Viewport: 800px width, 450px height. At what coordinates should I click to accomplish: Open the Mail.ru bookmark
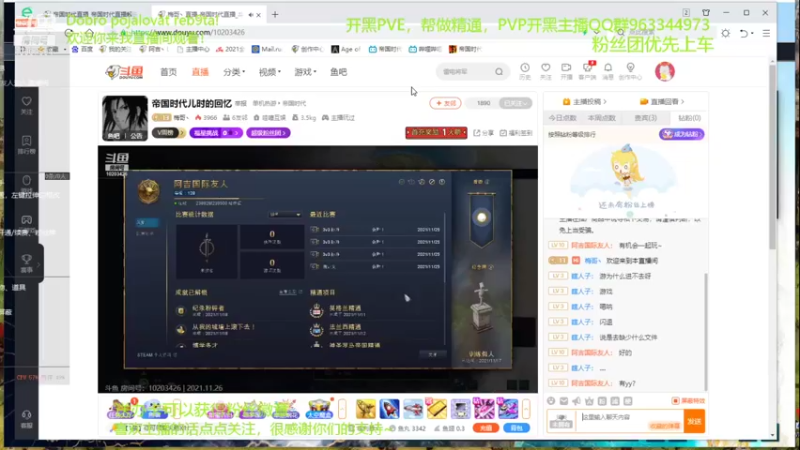[x=267, y=49]
